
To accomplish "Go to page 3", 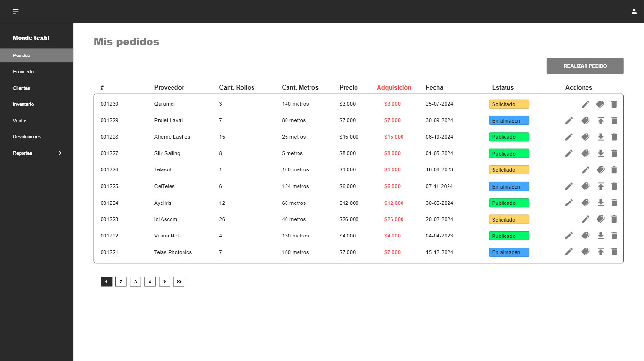I will (x=136, y=282).
